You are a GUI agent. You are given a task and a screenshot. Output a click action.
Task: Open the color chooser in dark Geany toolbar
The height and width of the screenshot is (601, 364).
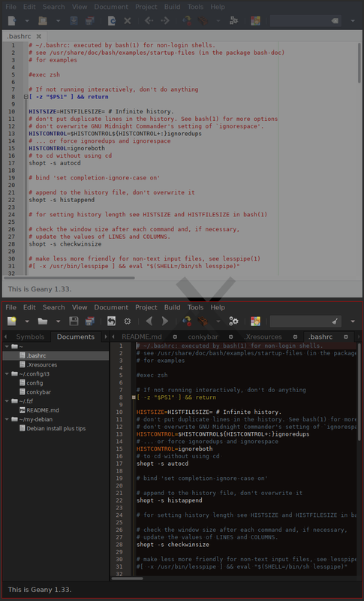[255, 322]
